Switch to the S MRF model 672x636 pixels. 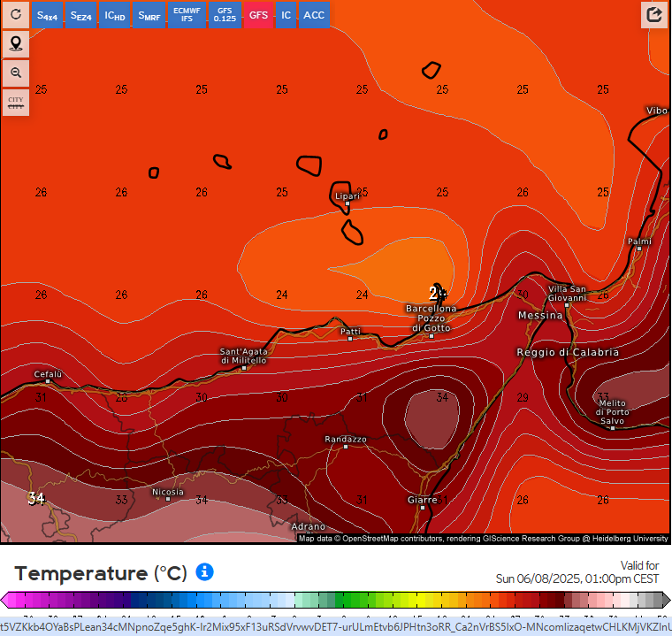(148, 15)
